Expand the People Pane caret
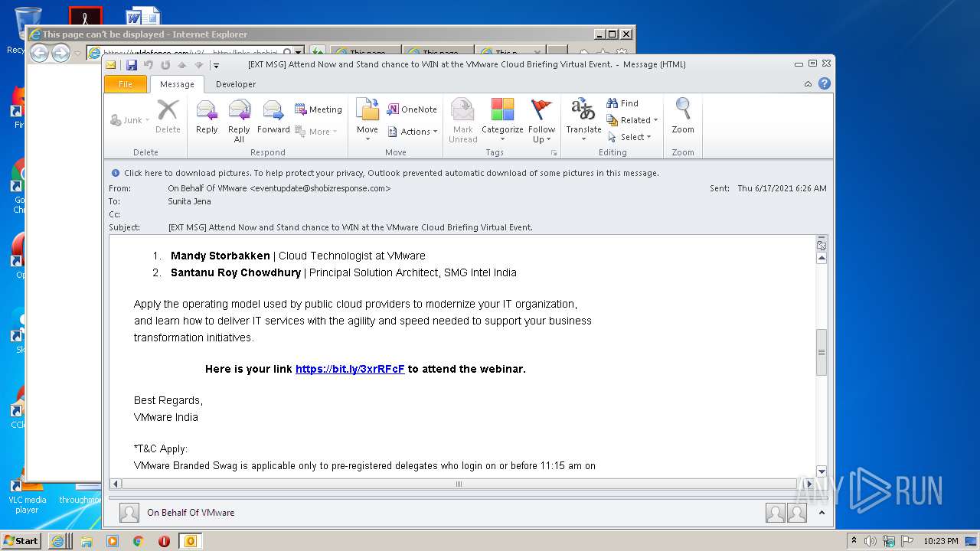This screenshot has width=980, height=551. coord(822,513)
